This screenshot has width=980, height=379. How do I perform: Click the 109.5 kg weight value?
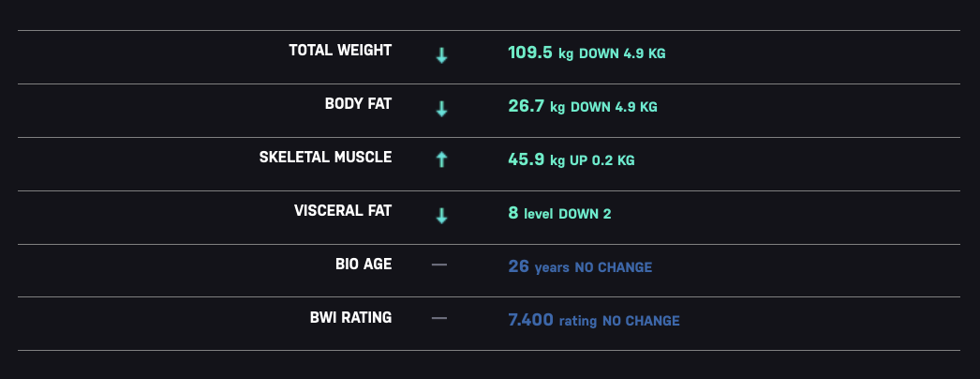(x=541, y=53)
